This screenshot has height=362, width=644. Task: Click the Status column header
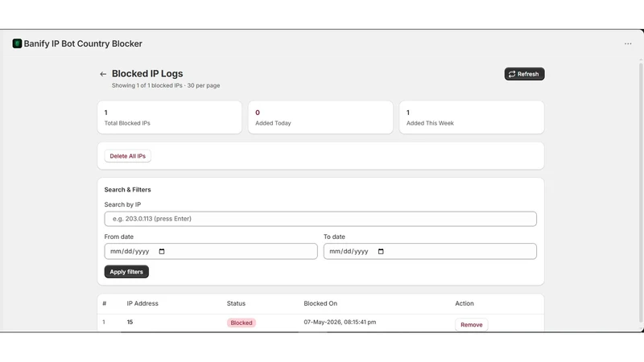tap(236, 303)
